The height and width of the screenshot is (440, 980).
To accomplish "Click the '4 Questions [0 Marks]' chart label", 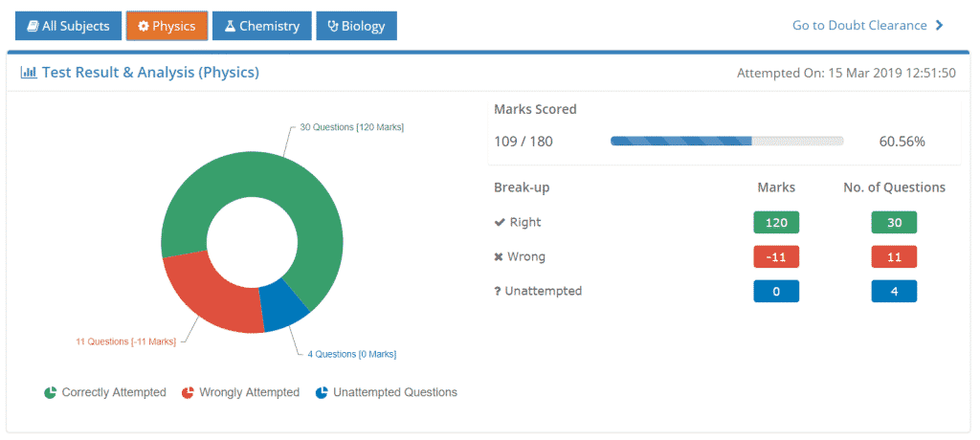I will [352, 354].
